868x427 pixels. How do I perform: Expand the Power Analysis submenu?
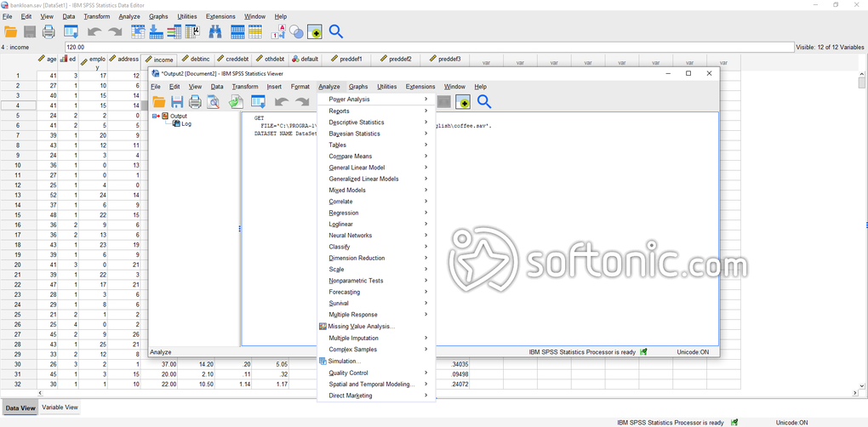pos(378,100)
